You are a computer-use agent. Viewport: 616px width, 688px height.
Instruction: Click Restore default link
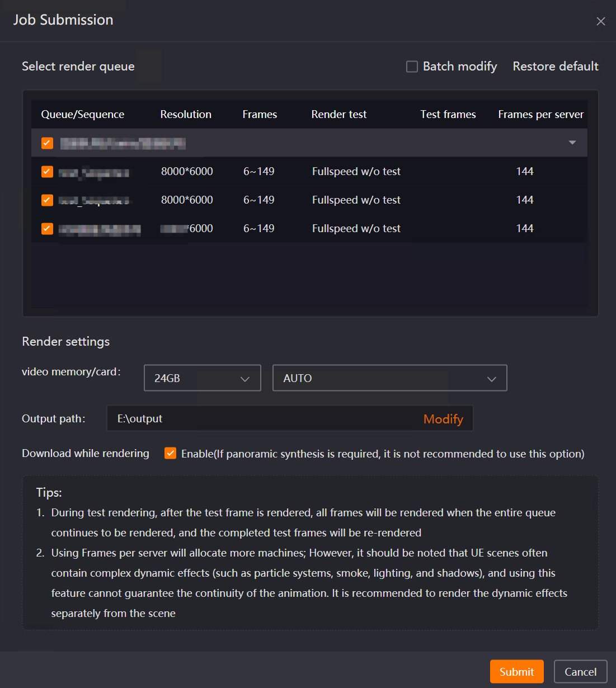(556, 66)
